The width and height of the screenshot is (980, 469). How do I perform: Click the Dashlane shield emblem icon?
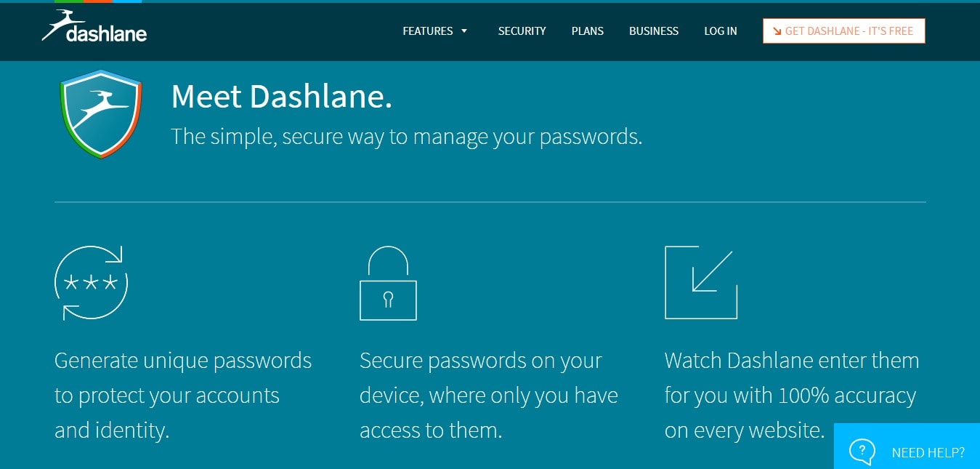pyautogui.click(x=101, y=113)
